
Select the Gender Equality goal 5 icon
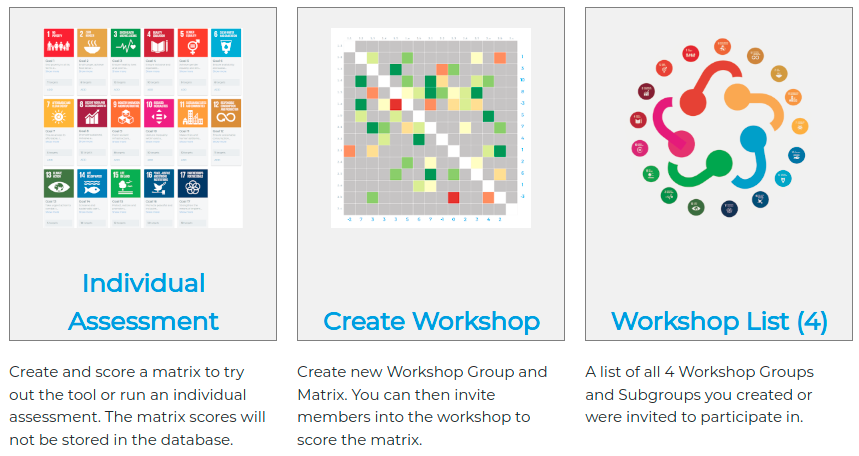tap(193, 44)
